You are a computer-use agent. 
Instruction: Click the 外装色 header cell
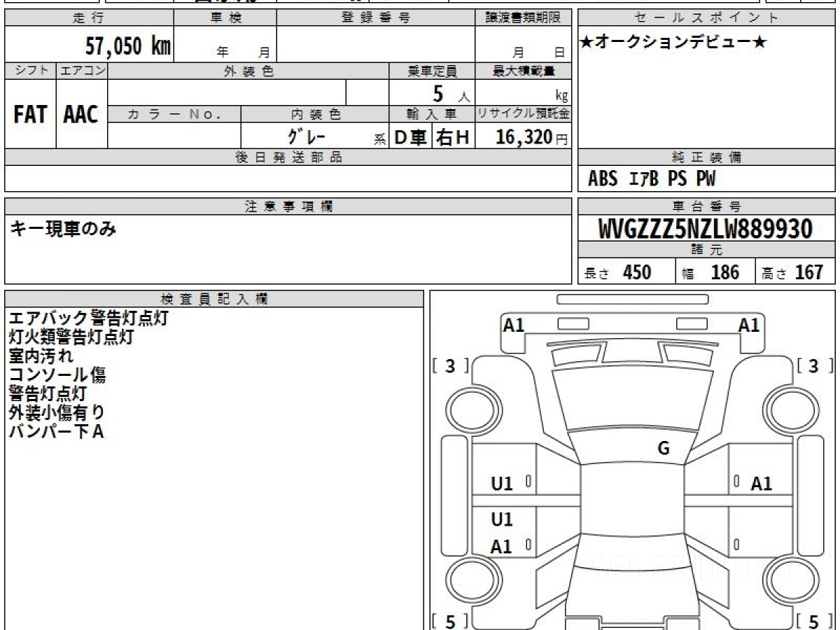pos(248,71)
